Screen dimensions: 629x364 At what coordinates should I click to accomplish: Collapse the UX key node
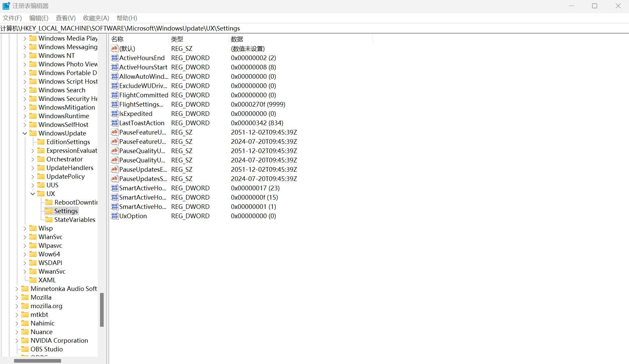(33, 194)
